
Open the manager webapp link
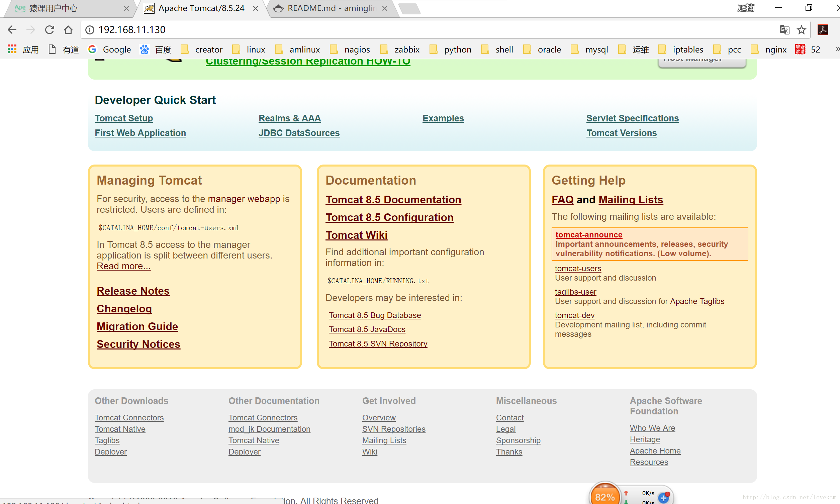coord(244,199)
